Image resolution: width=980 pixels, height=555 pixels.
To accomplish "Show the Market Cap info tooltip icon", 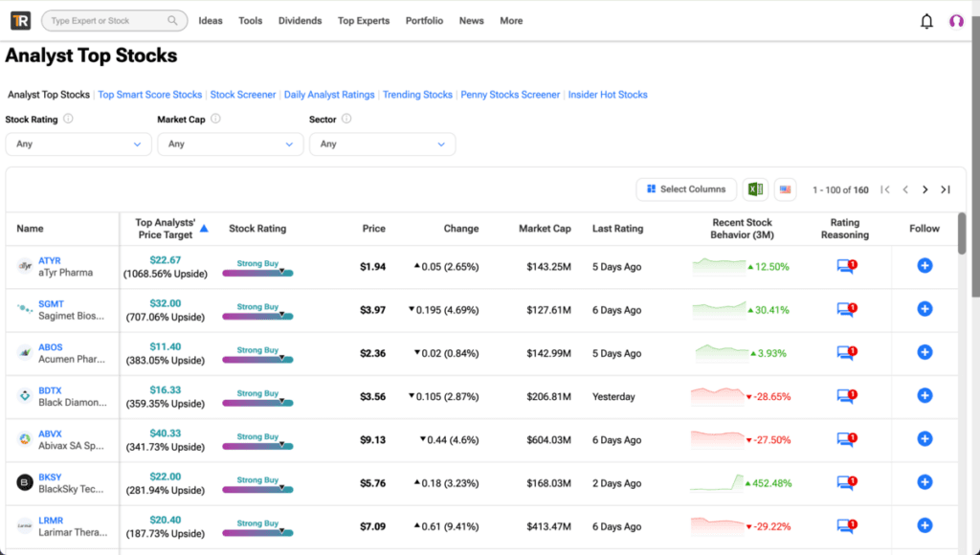I will (x=215, y=119).
